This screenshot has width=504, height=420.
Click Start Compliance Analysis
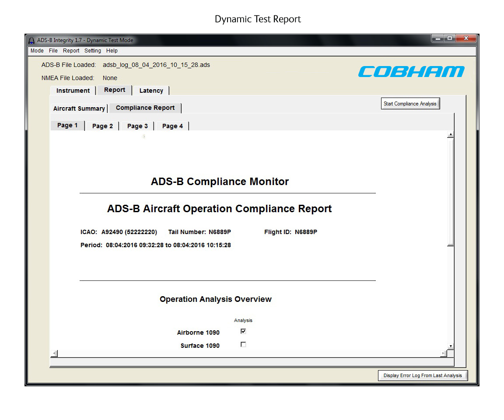pos(410,103)
